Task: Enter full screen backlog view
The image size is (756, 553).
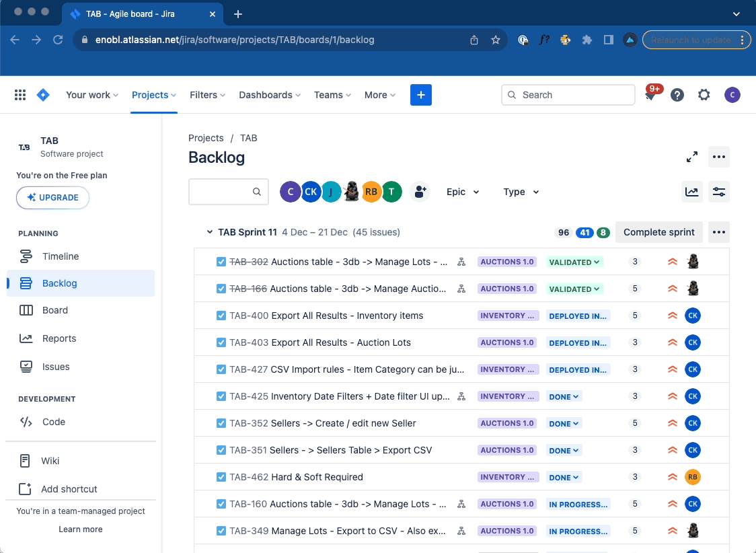Action: (691, 157)
